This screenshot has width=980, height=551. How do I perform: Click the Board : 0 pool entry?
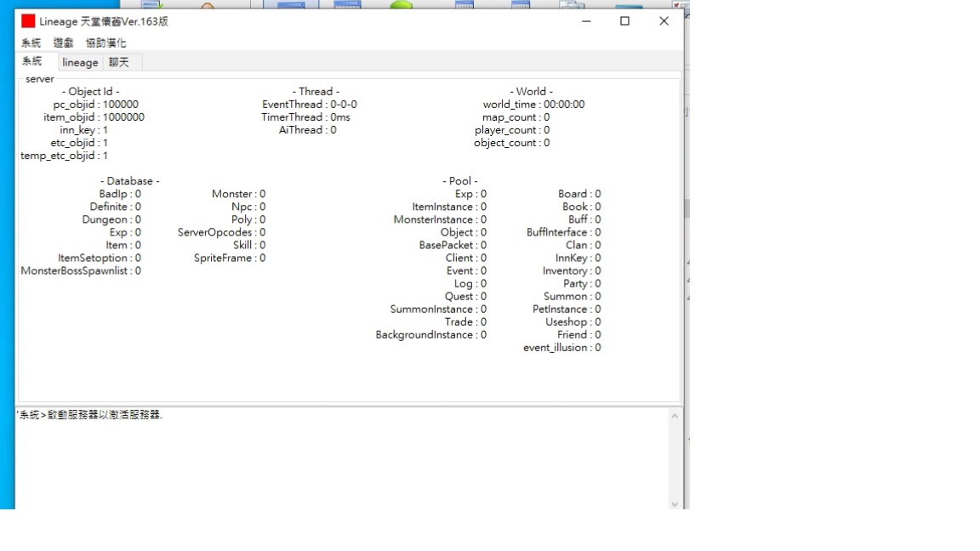pyautogui.click(x=579, y=194)
